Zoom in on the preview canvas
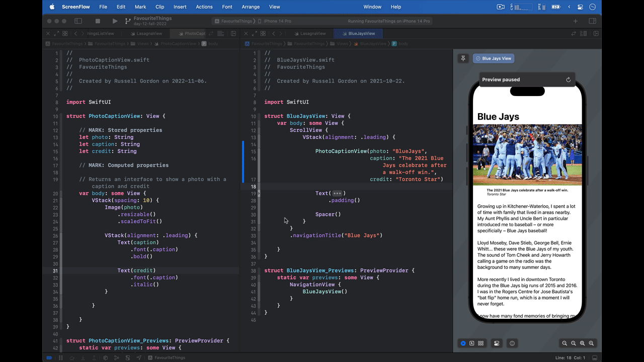 click(x=591, y=343)
